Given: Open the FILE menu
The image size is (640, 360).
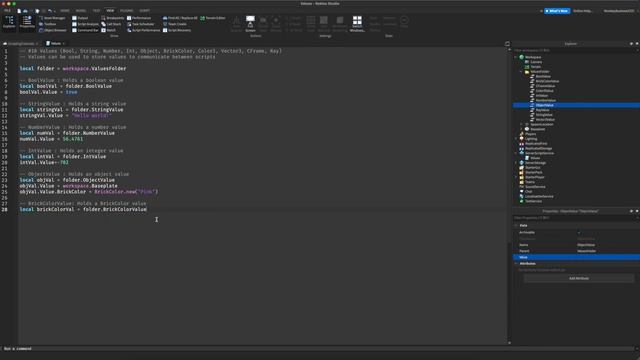Looking at the screenshot, I should 7,11.
